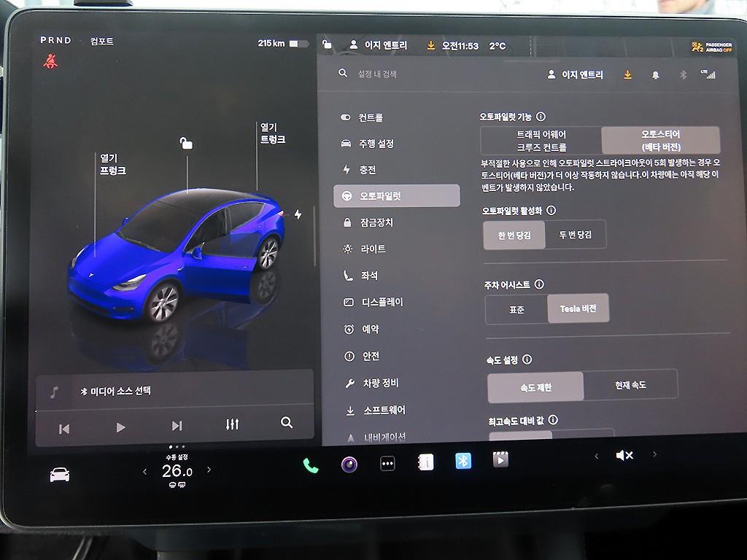Viewport: 747px width, 560px height.
Task: Open the 충전 settings menu
Action: point(367,170)
